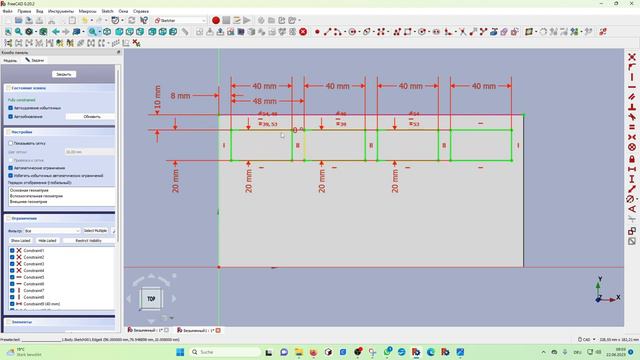This screenshot has height=360, width=640.
Task: Click the Закрыть button
Action: pos(64,74)
